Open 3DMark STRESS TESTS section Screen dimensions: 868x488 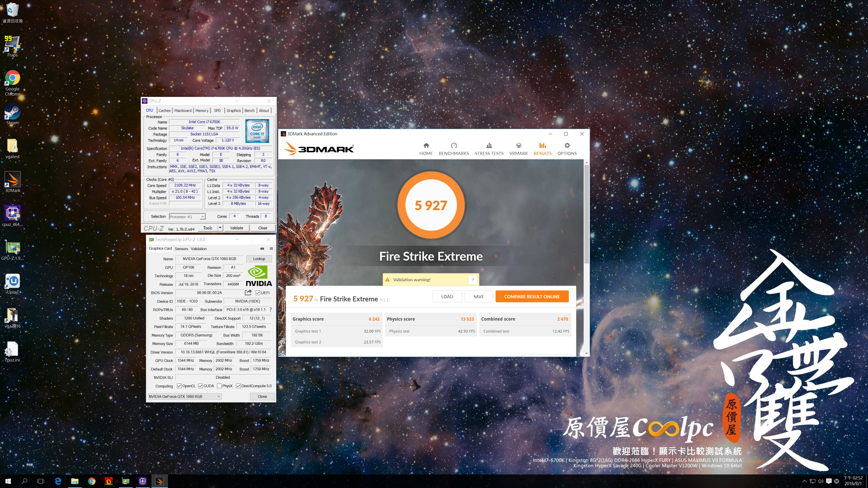tap(489, 149)
